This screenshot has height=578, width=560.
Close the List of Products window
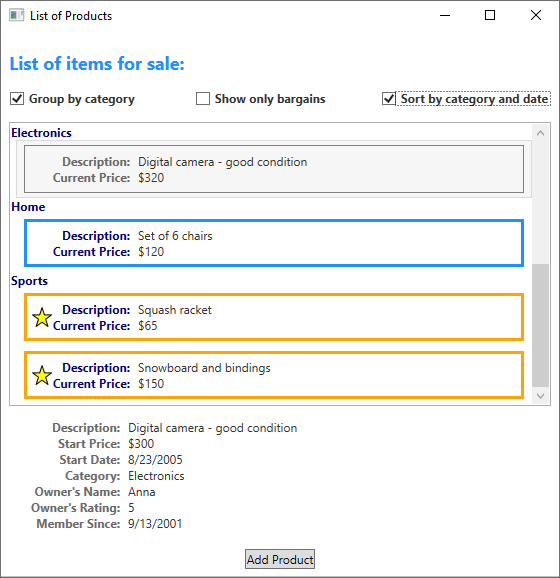536,15
